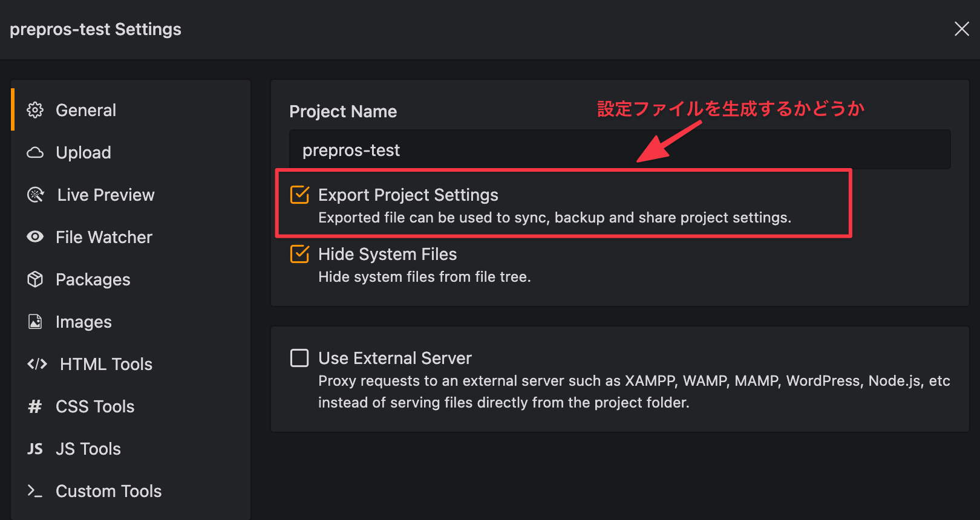Enable the Use External Server checkbox
980x520 pixels.
click(299, 358)
